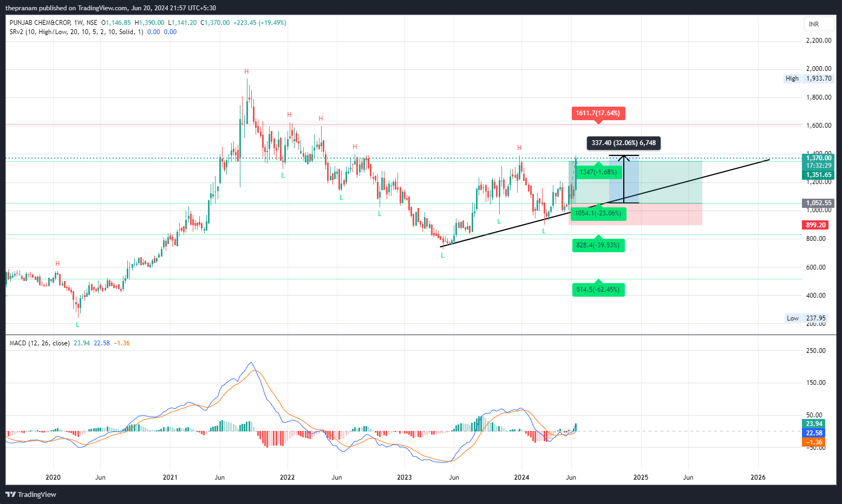
Task: Click the 17:32:29 bar countdown timer
Action: [818, 166]
